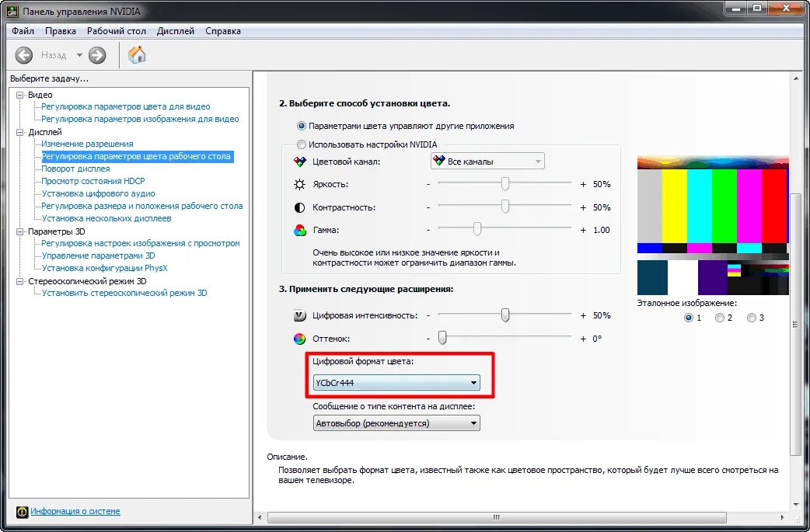
Task: Click scroll-right arrow of horizontal scrollbar
Action: click(782, 517)
